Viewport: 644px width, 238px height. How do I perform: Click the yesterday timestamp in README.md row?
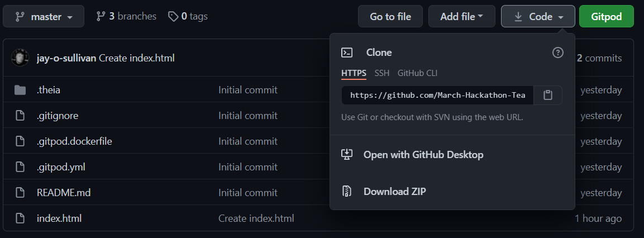point(601,193)
